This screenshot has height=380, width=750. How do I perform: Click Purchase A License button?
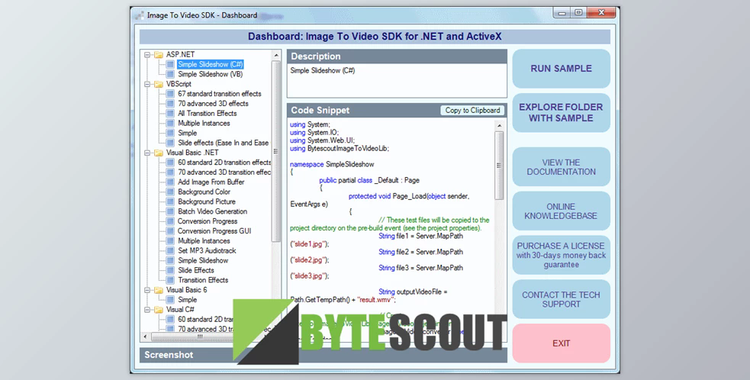561,255
